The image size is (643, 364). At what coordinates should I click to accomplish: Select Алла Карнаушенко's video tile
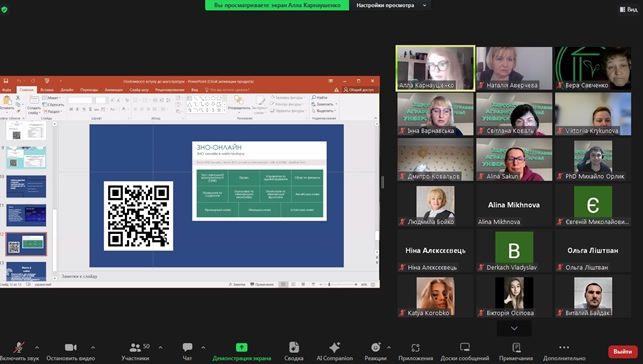pyautogui.click(x=436, y=68)
